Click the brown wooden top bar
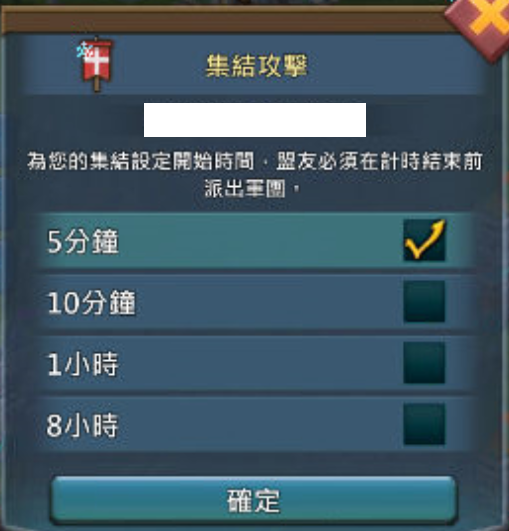The image size is (509, 531). coord(224,19)
